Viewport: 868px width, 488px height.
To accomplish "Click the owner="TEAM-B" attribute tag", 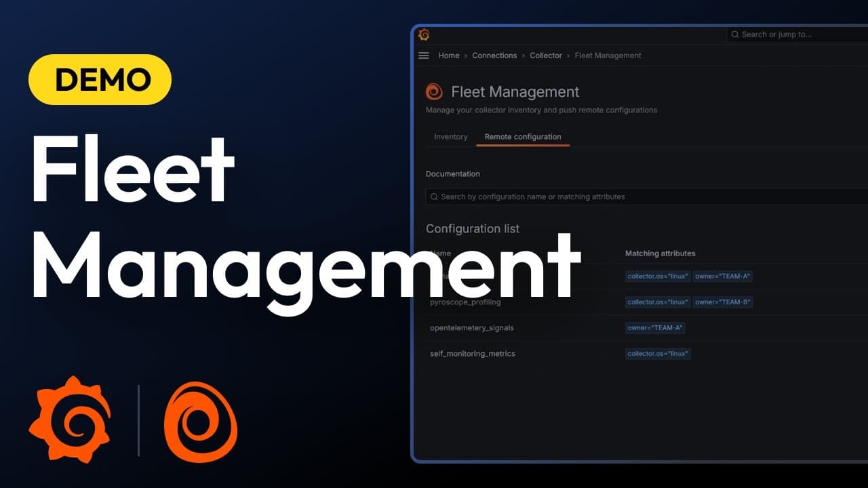I will [x=722, y=302].
